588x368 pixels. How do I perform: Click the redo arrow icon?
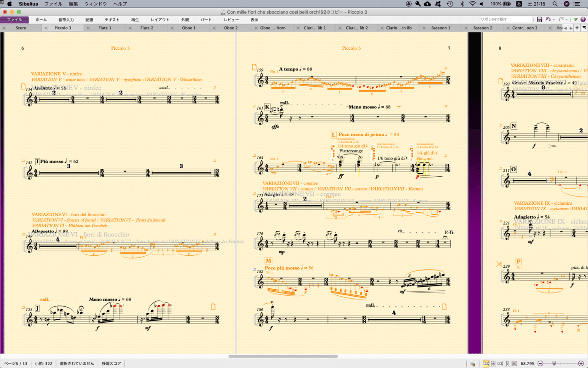click(x=561, y=20)
